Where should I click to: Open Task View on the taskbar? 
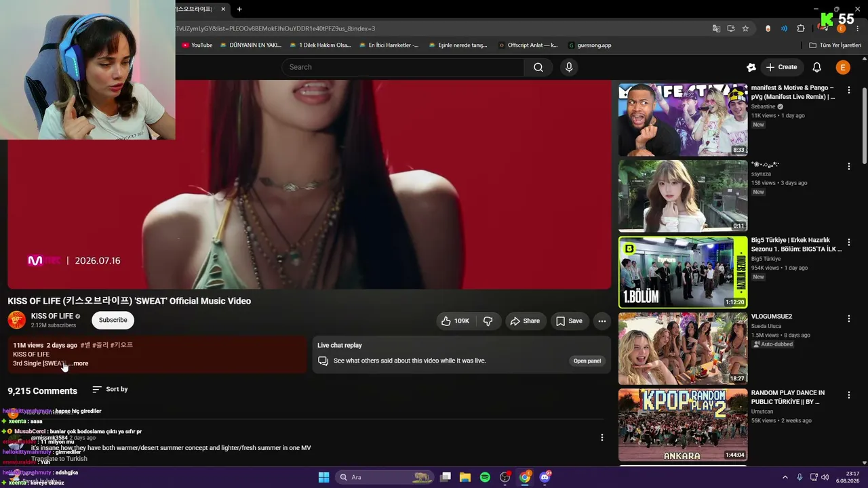point(446,477)
